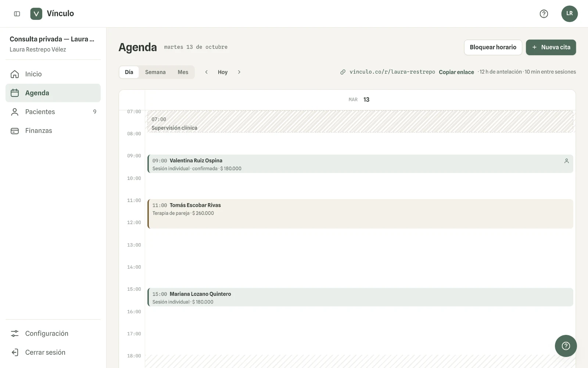Open the LR user avatar menu

pyautogui.click(x=569, y=14)
